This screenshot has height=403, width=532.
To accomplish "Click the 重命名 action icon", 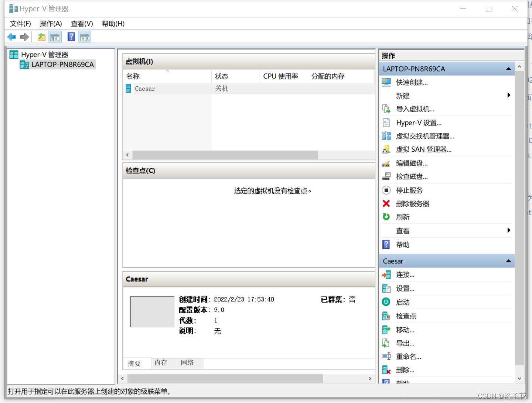I will [386, 356].
